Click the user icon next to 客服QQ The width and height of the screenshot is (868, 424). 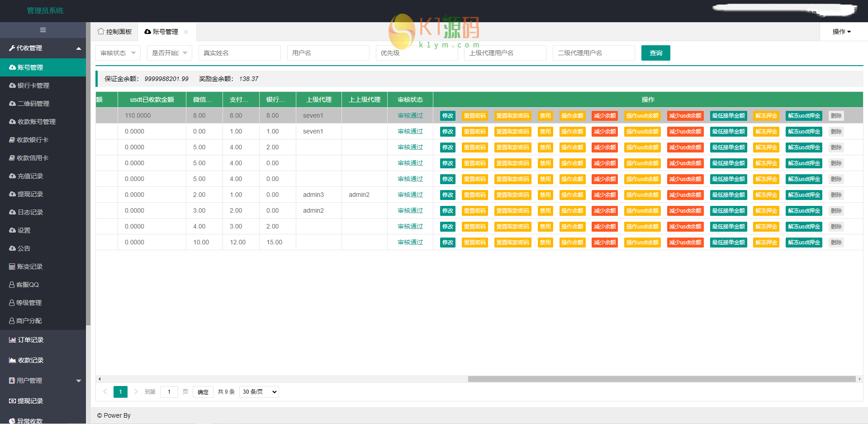(12, 285)
